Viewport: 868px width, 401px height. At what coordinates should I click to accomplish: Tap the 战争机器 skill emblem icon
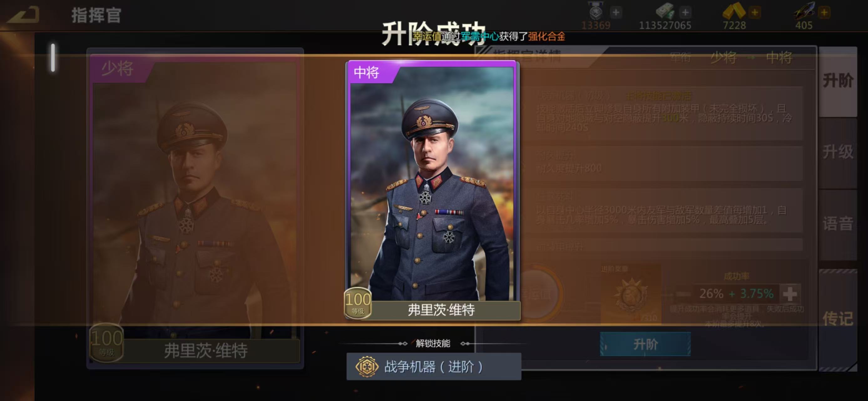367,366
